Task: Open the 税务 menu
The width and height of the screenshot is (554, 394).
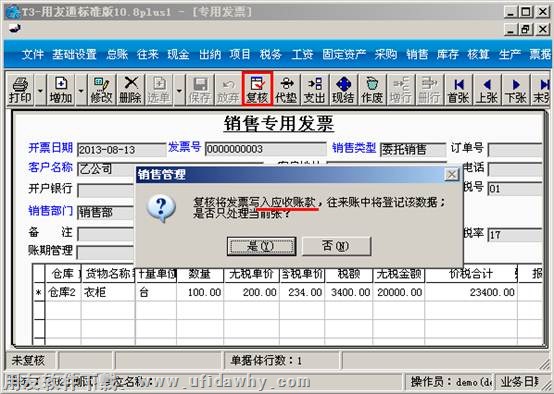Action: click(271, 54)
